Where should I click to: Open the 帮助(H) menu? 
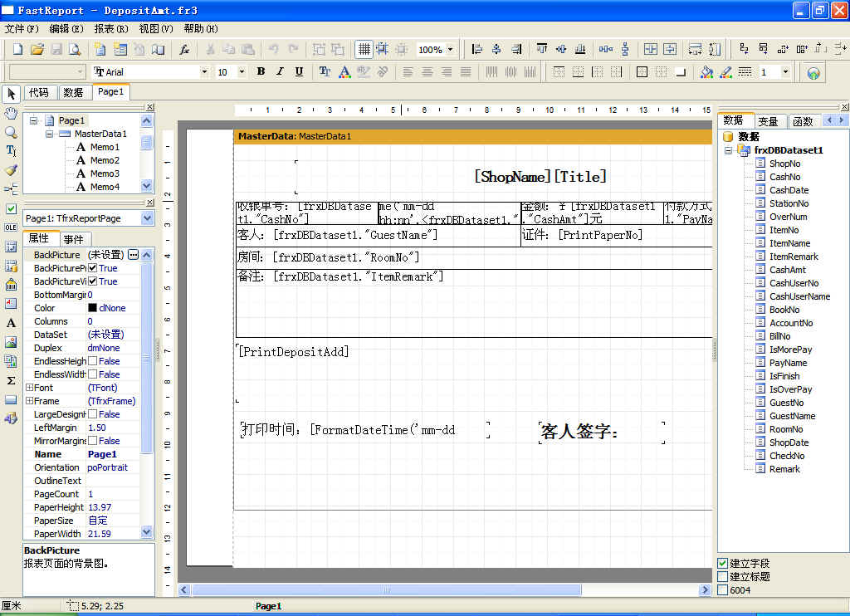click(201, 29)
